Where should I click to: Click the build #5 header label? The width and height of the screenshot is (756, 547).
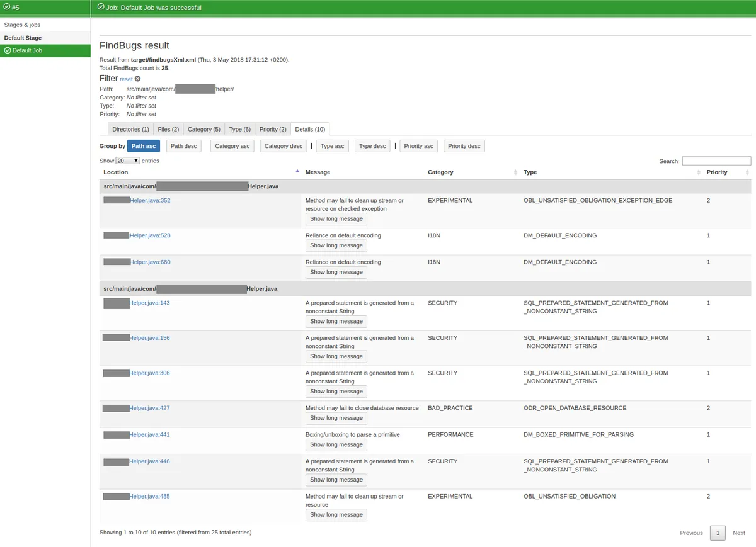16,8
